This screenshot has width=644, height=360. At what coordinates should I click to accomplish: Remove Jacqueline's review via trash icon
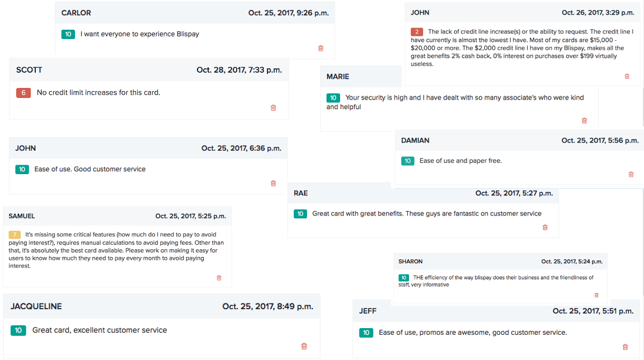pos(304,346)
